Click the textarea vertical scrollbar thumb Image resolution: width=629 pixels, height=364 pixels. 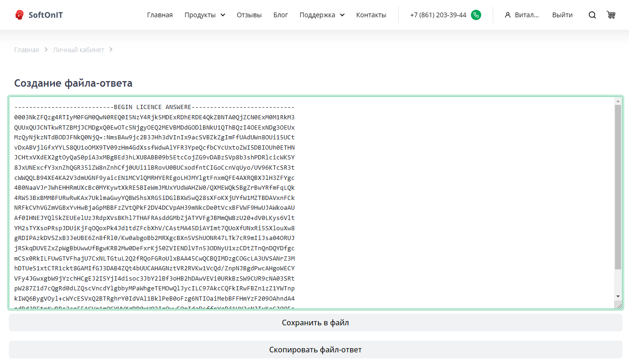coord(618,186)
